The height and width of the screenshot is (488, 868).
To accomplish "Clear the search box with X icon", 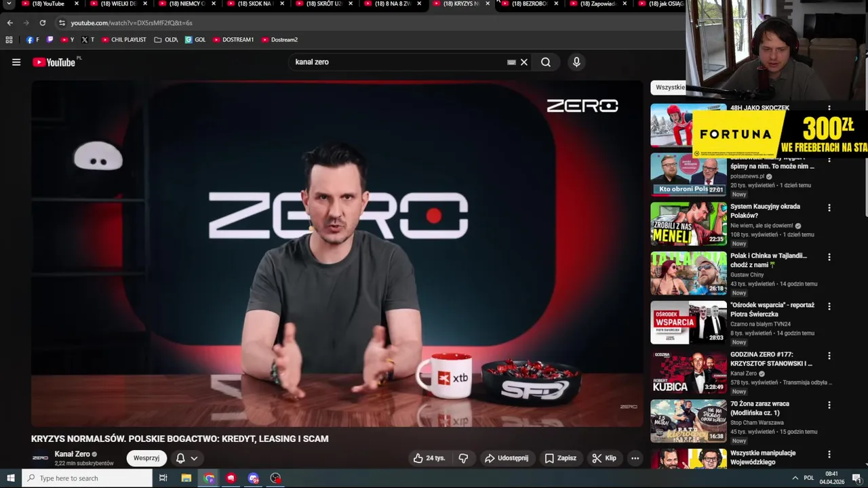I will click(524, 62).
